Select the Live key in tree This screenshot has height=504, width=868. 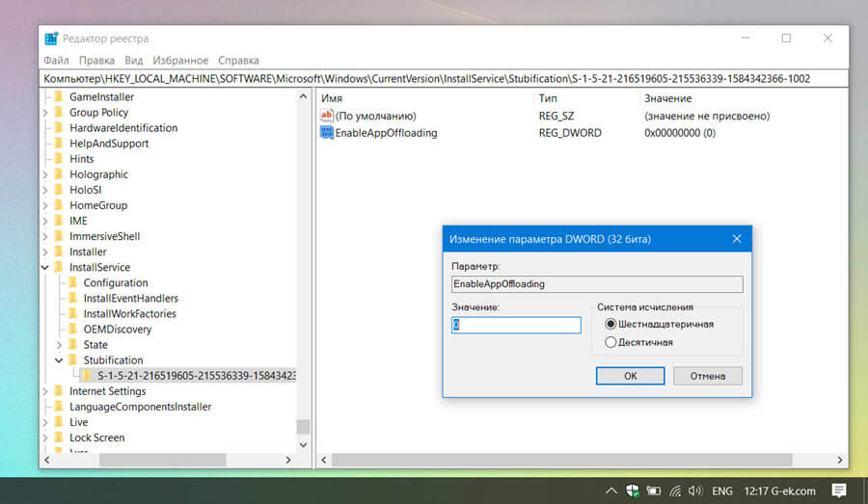point(79,422)
